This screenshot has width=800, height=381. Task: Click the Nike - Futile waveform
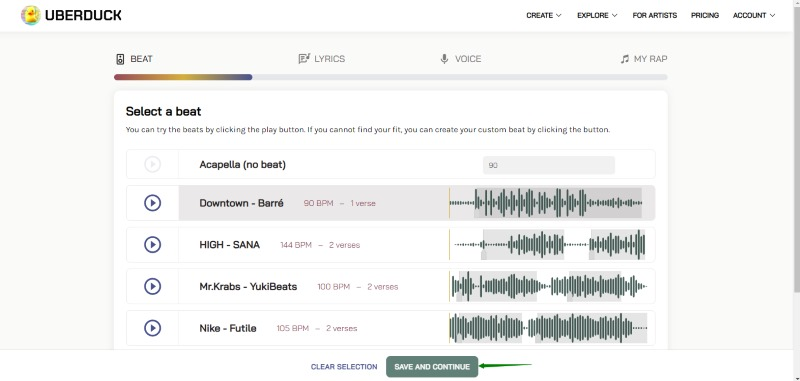point(548,328)
